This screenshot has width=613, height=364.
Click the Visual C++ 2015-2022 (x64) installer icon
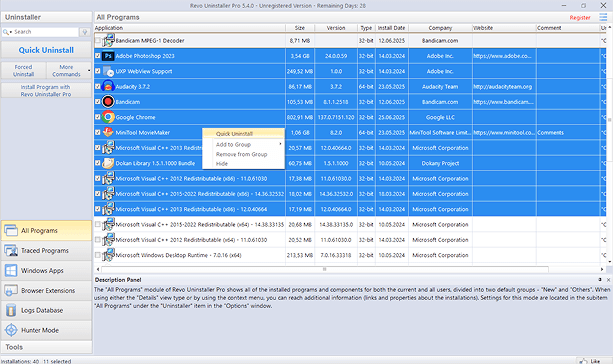pos(108,224)
